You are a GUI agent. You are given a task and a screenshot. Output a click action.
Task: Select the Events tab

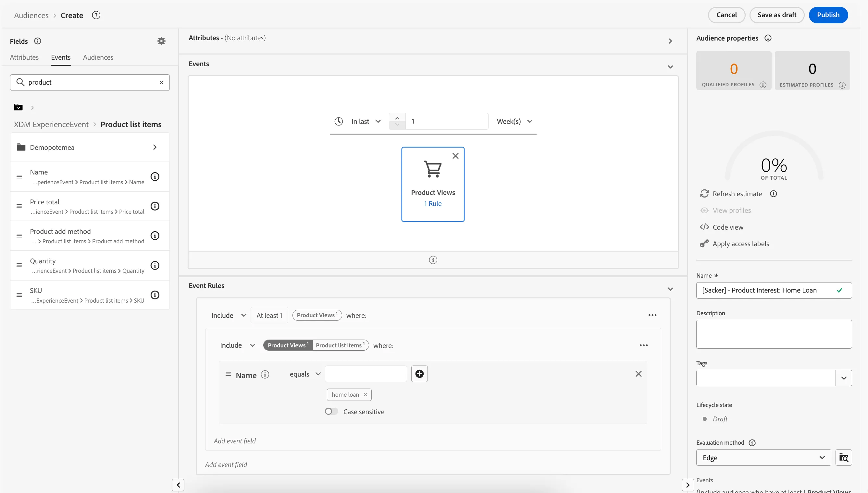(x=61, y=57)
